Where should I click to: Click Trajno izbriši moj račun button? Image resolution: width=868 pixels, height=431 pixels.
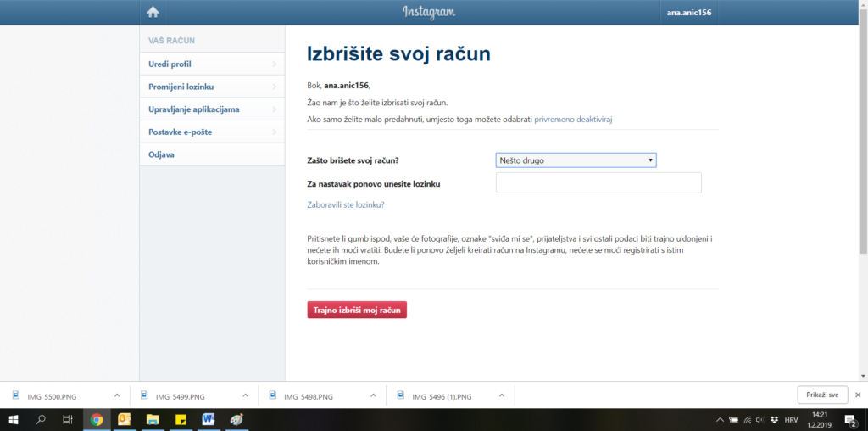pyautogui.click(x=357, y=310)
